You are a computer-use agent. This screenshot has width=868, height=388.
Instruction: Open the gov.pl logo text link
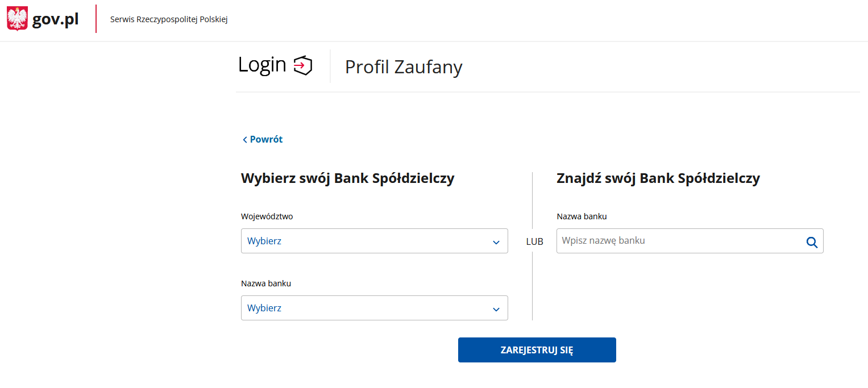pyautogui.click(x=55, y=20)
